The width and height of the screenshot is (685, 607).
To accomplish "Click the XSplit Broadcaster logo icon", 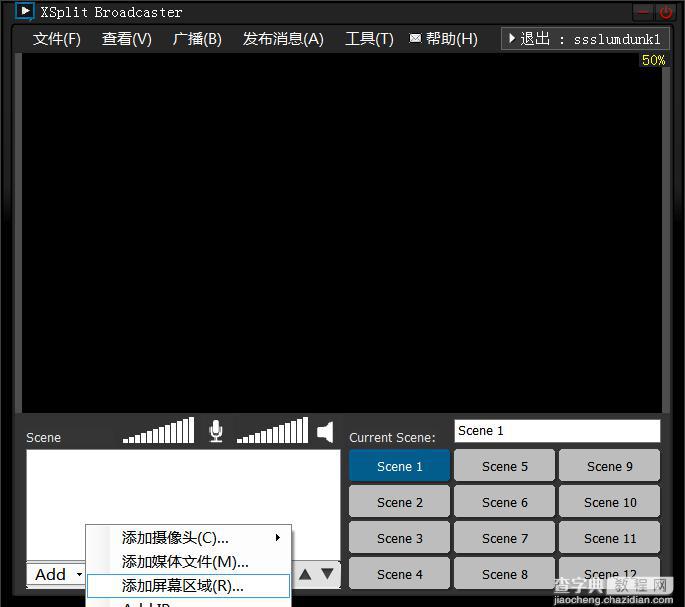I will [x=24, y=11].
